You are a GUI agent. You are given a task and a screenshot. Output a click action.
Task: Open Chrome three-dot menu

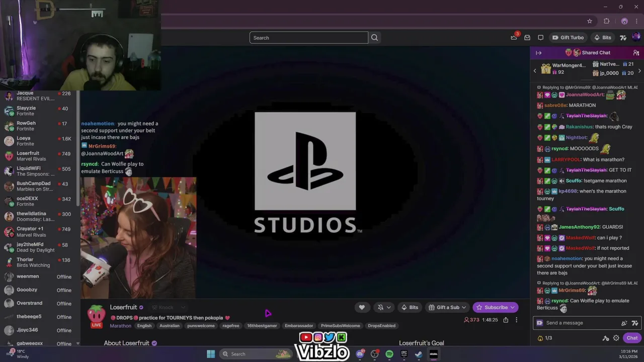click(636, 21)
